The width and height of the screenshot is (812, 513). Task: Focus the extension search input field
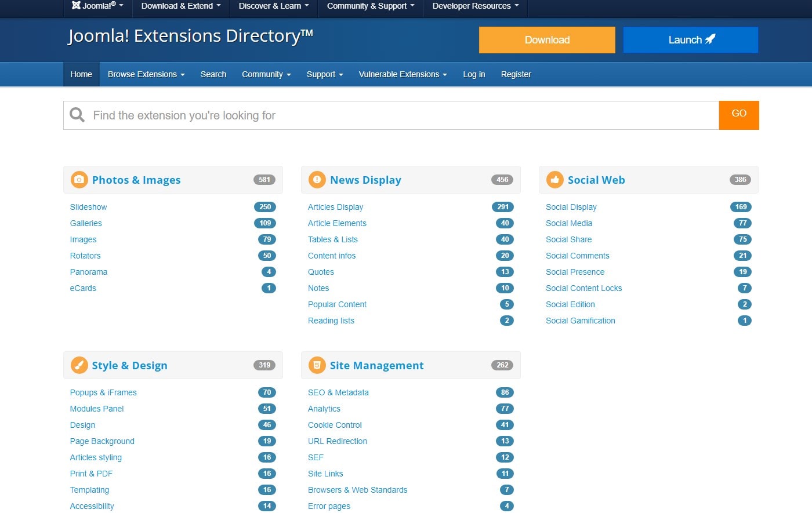(391, 115)
